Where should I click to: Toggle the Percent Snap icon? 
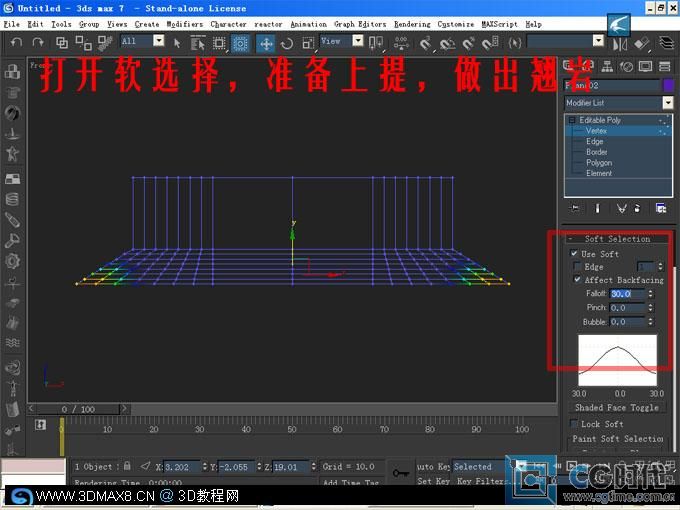468,43
